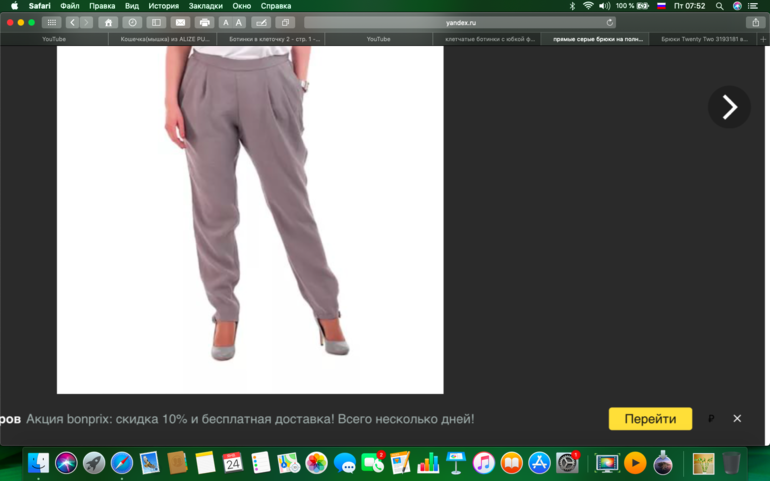Open the Вид menu
Screen dimensions: 770x481
[x=132, y=6]
